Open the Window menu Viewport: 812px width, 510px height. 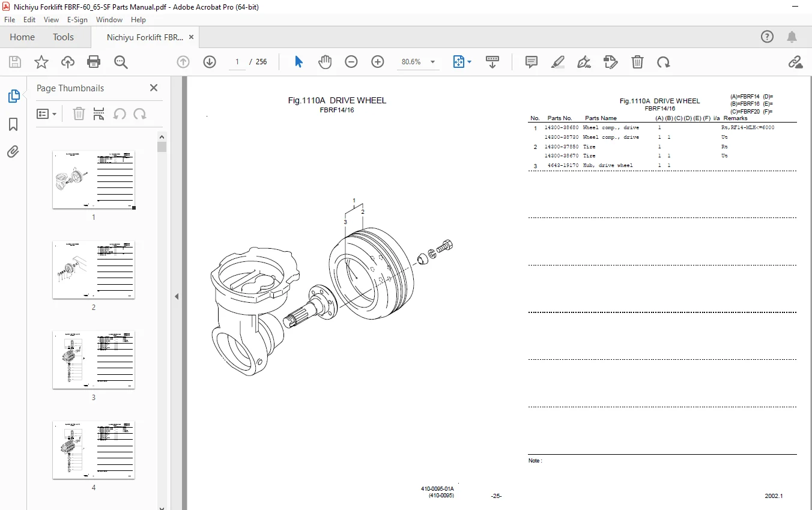click(x=109, y=19)
